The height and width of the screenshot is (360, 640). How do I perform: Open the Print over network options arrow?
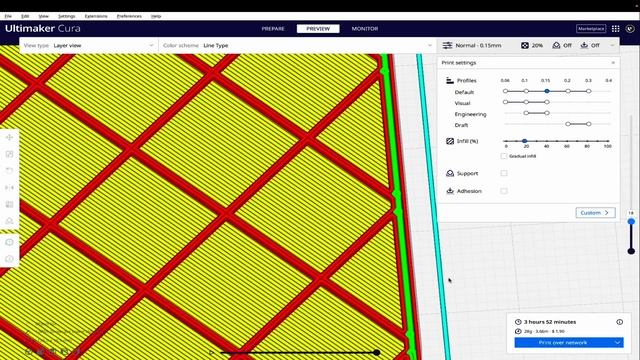click(618, 342)
